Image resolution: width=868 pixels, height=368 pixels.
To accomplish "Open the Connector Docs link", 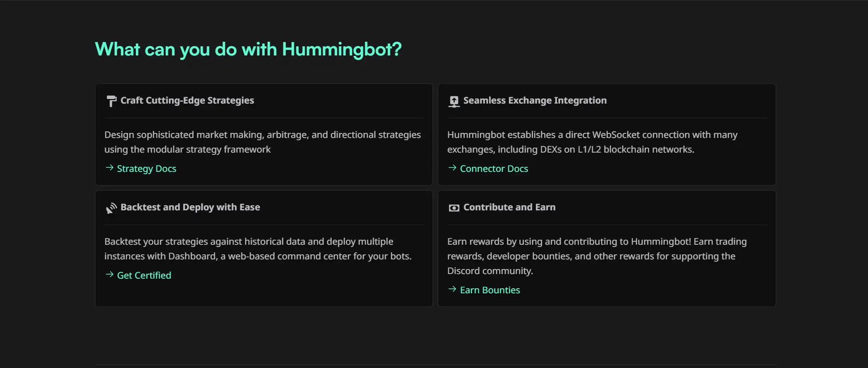I will pyautogui.click(x=494, y=169).
